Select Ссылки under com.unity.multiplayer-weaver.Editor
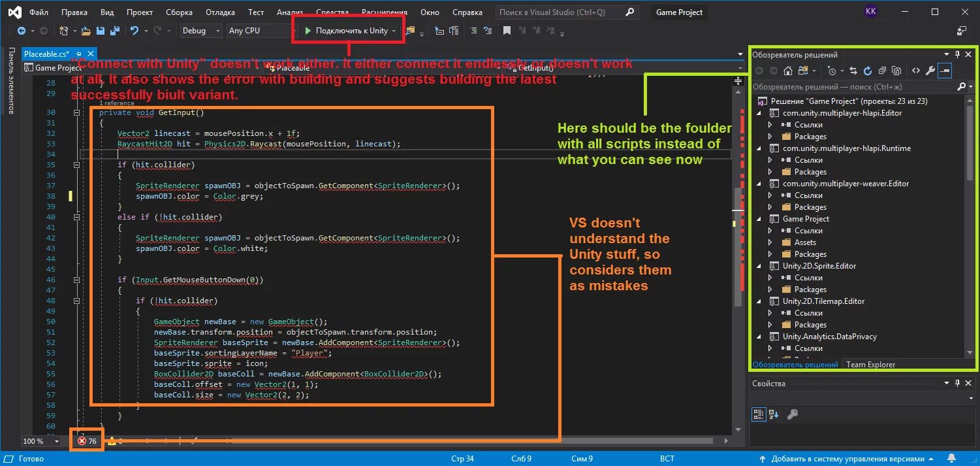 pos(808,195)
